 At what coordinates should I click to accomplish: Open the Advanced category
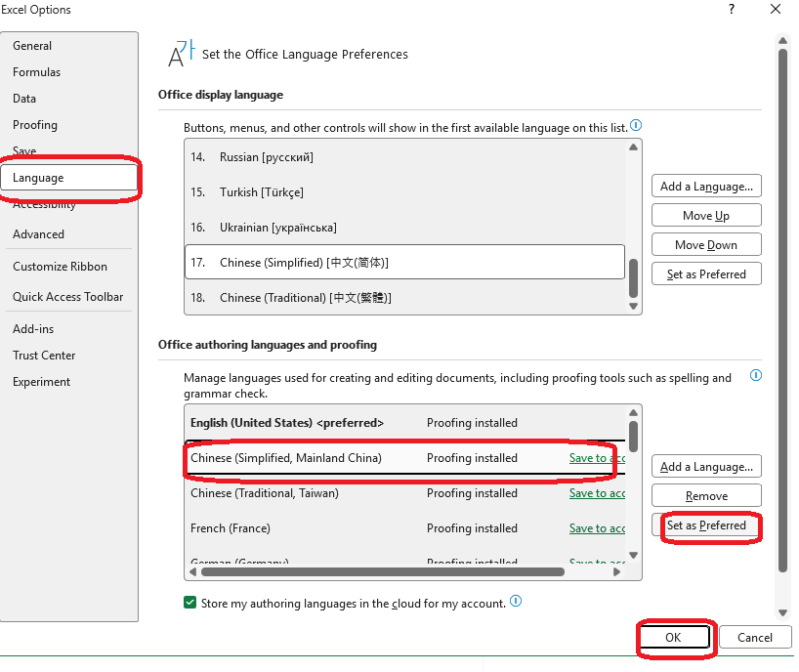click(68, 234)
